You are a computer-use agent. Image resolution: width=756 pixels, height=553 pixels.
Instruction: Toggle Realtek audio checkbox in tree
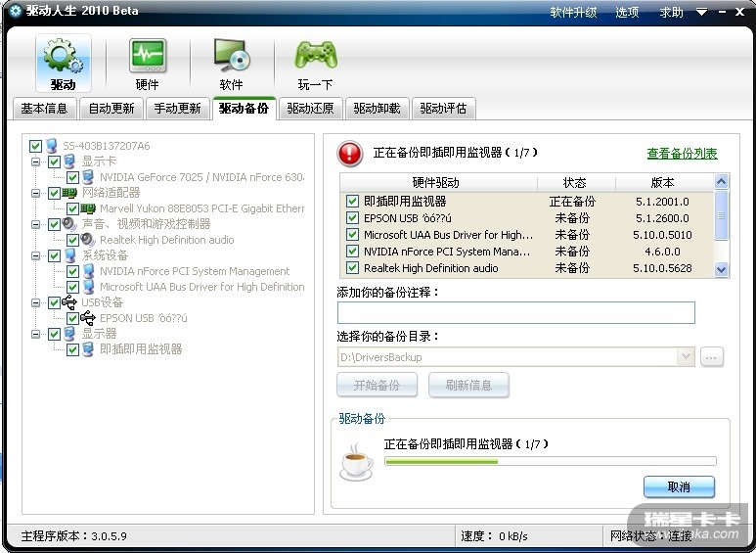(72, 240)
